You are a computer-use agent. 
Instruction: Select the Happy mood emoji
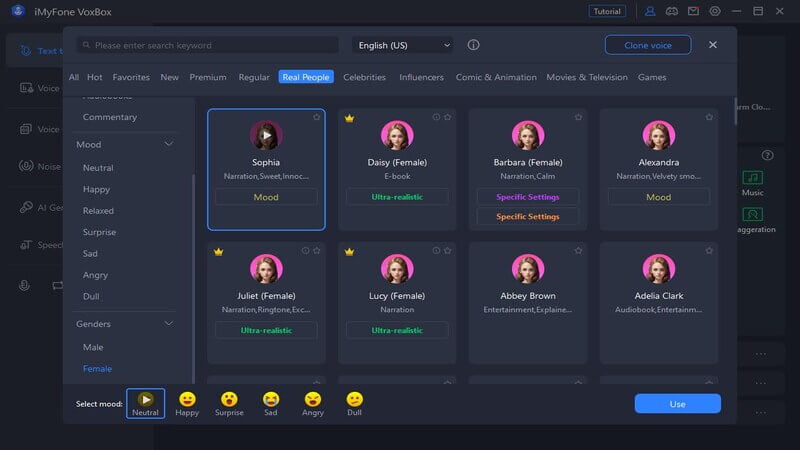click(x=187, y=402)
